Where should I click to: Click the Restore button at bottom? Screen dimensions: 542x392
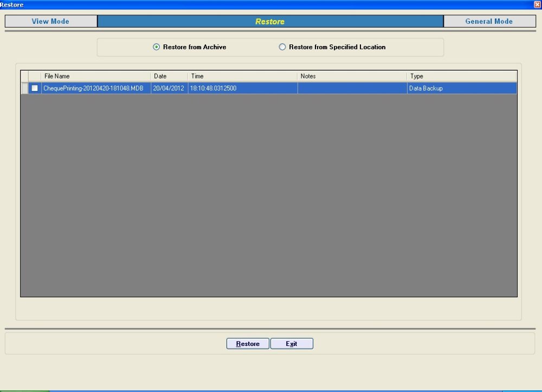[248, 344]
